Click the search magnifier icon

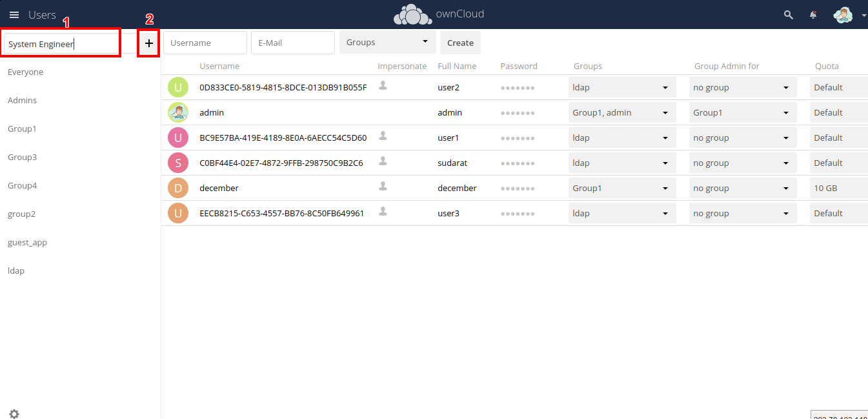coord(788,15)
